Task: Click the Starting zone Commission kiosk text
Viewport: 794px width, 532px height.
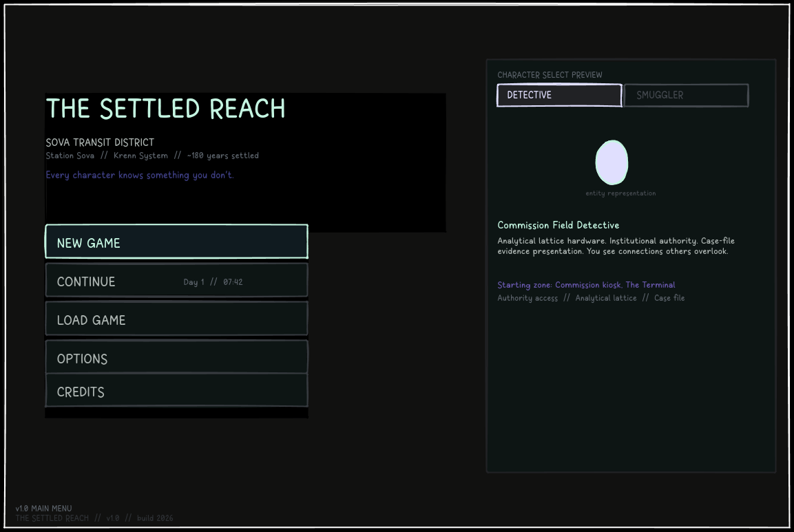Action: [586, 285]
